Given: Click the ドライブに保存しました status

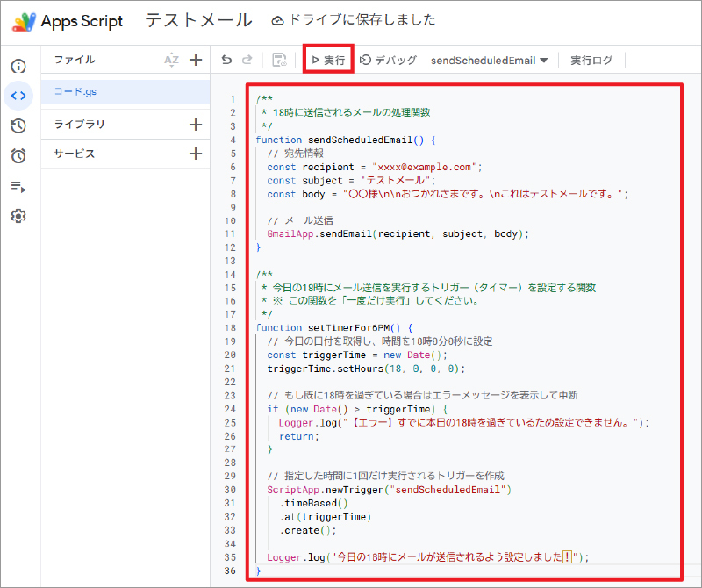Looking at the screenshot, I should (354, 20).
